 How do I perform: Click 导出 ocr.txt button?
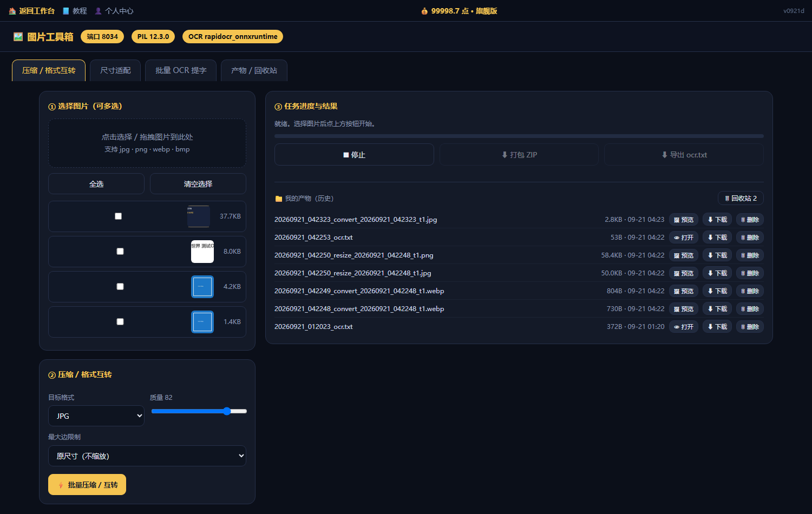click(x=684, y=155)
